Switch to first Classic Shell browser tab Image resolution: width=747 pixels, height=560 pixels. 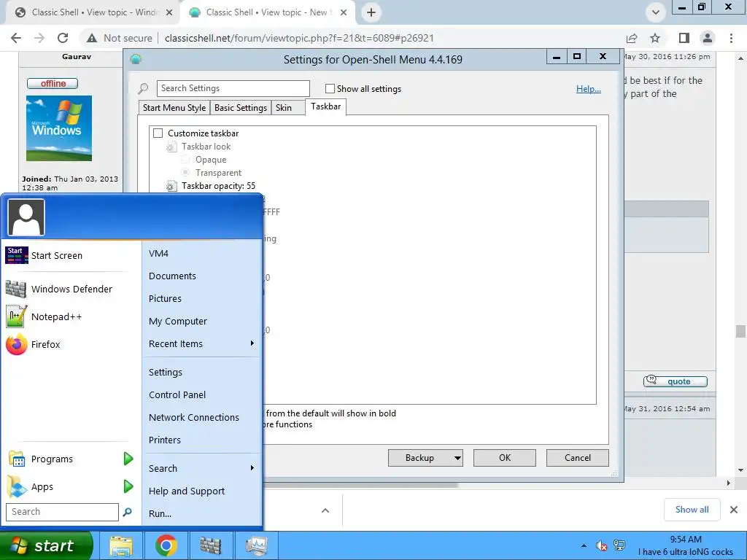point(93,12)
